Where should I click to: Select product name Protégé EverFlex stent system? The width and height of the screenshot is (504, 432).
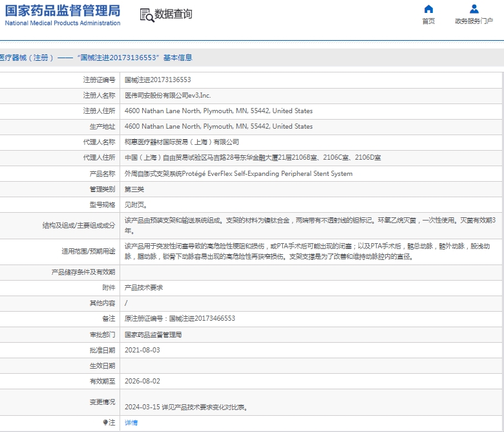pos(238,174)
